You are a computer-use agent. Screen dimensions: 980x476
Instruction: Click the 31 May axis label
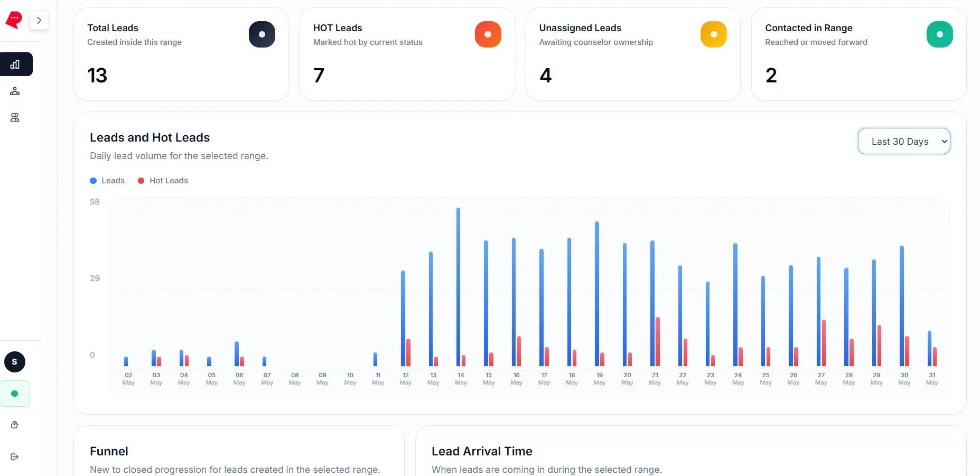[x=932, y=379]
